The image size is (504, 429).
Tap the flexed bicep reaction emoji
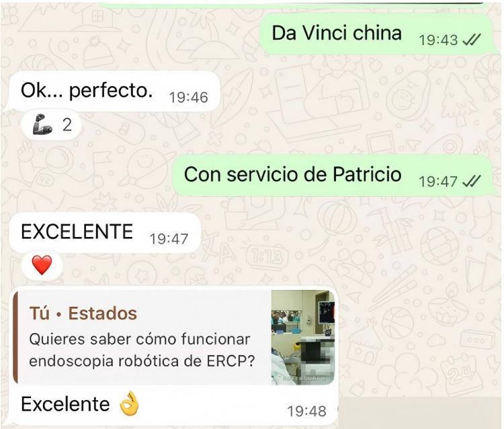point(42,124)
